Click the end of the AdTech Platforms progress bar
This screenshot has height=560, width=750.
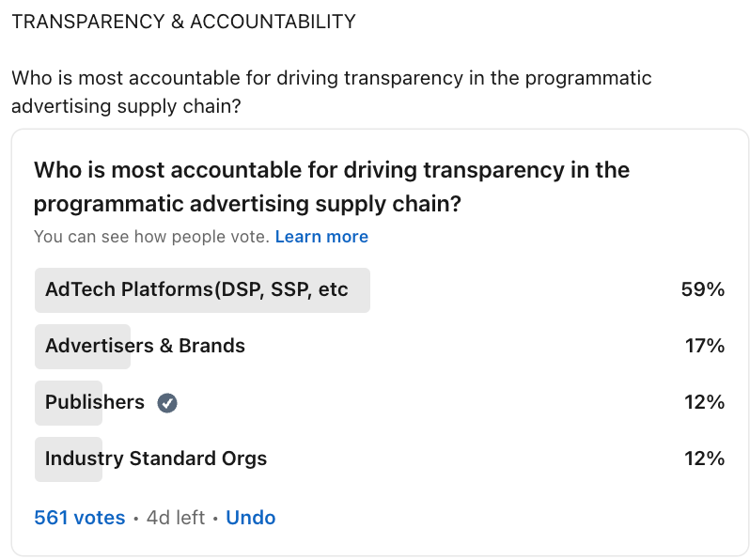pos(367,290)
